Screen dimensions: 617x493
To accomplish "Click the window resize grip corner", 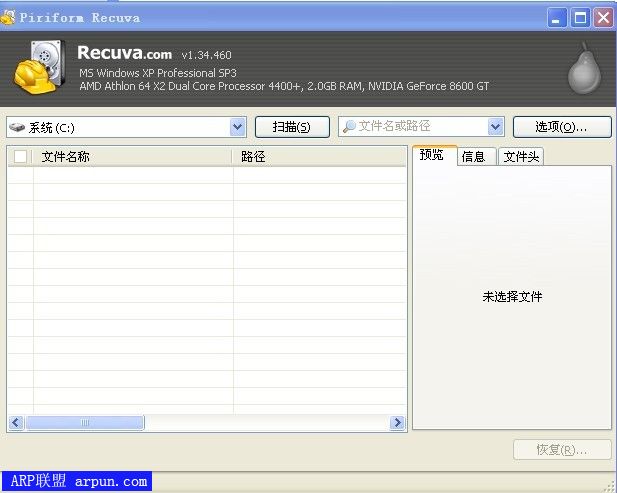I will tap(610, 487).
